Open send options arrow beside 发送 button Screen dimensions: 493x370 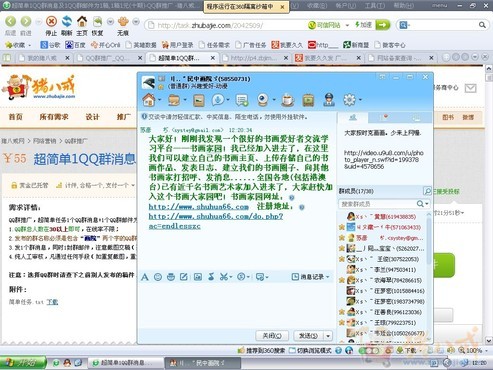coord(328,336)
